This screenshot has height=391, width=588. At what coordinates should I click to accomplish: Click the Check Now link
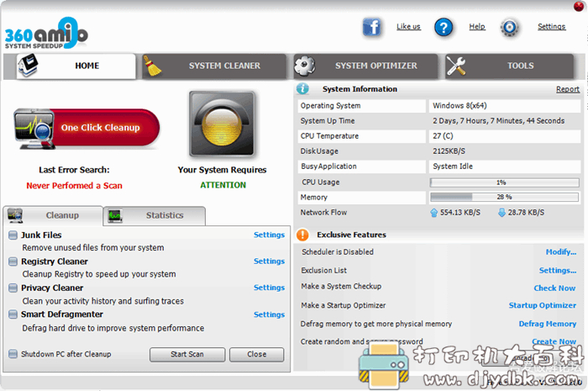click(x=554, y=288)
